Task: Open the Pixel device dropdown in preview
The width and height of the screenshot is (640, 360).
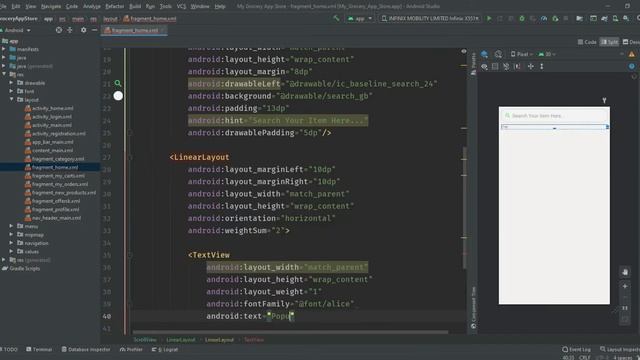Action: (x=521, y=54)
